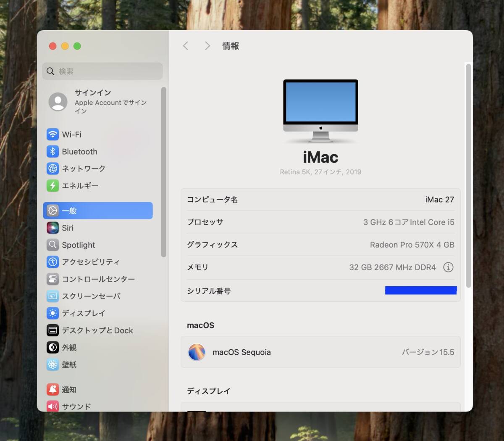The image size is (504, 441).
Task: Click the sidebar scrollbar
Action: click(x=164, y=172)
